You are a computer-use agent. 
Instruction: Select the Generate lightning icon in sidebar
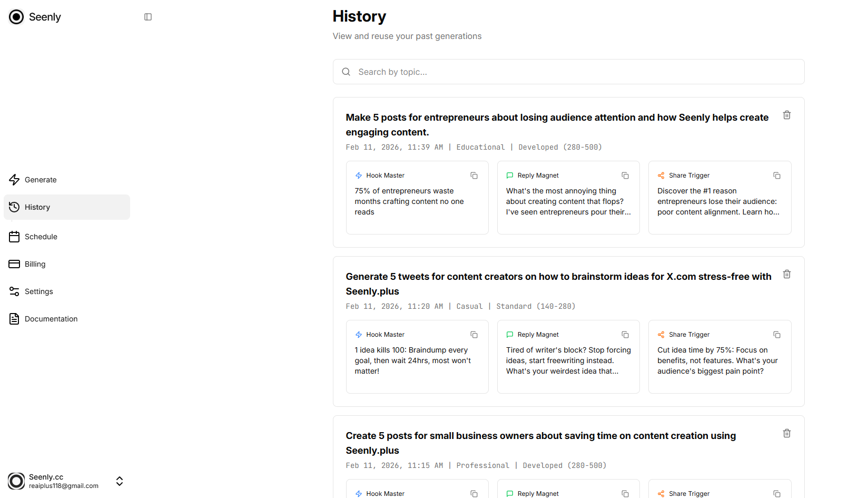[14, 180]
